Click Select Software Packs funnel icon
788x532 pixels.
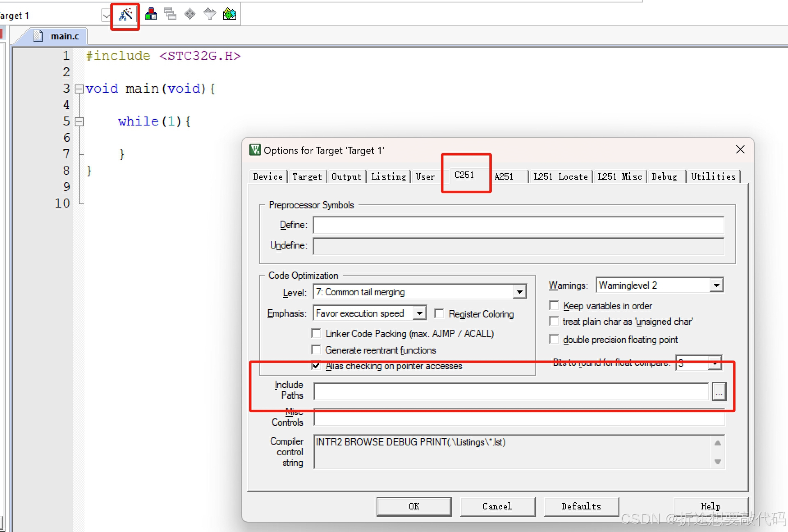[210, 14]
